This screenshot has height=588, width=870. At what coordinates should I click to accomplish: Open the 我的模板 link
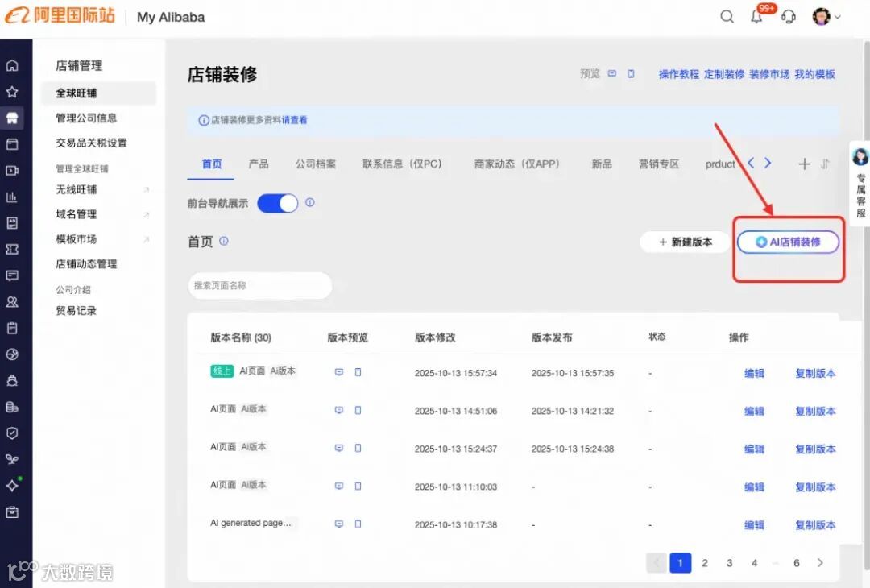(814, 74)
